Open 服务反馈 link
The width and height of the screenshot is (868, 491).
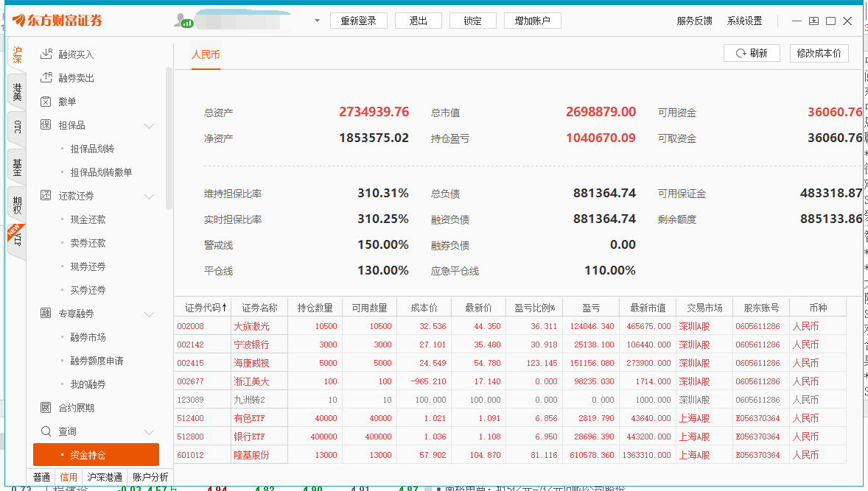(x=694, y=21)
